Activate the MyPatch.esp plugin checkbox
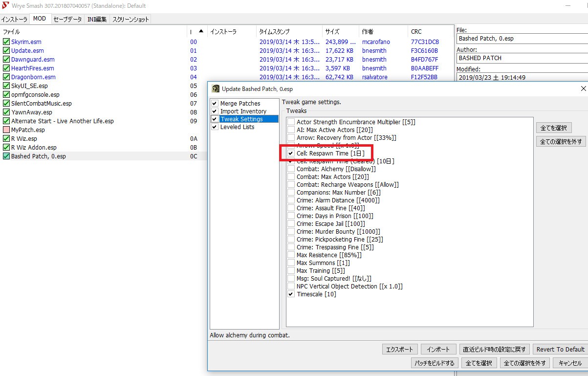 point(6,130)
